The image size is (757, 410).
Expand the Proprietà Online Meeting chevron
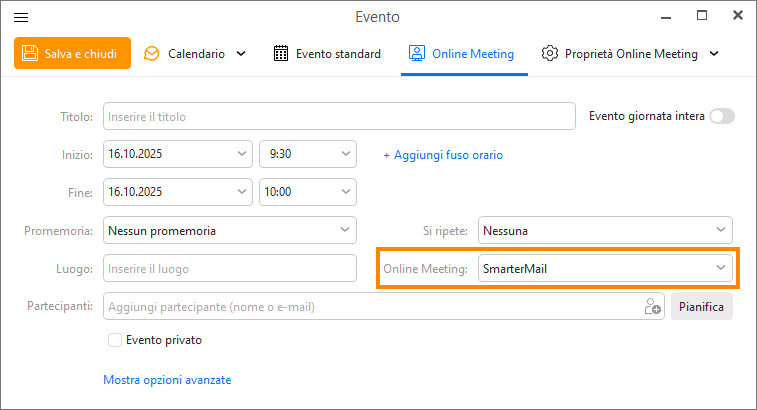[x=713, y=53]
